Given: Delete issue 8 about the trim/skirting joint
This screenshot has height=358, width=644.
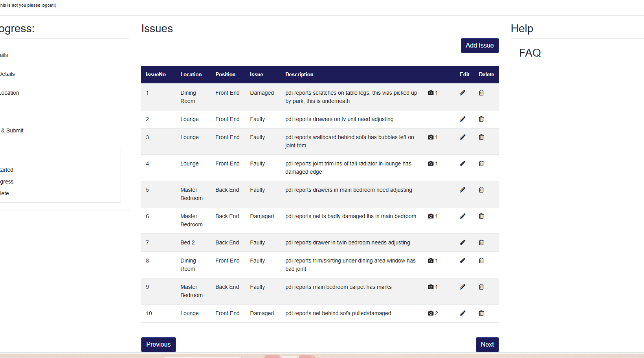Looking at the screenshot, I should (x=481, y=261).
